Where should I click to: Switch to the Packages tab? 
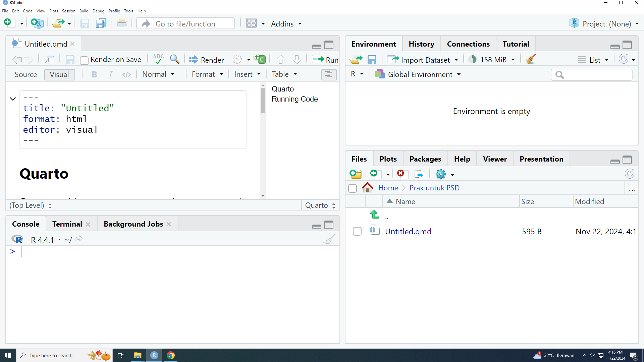(425, 159)
